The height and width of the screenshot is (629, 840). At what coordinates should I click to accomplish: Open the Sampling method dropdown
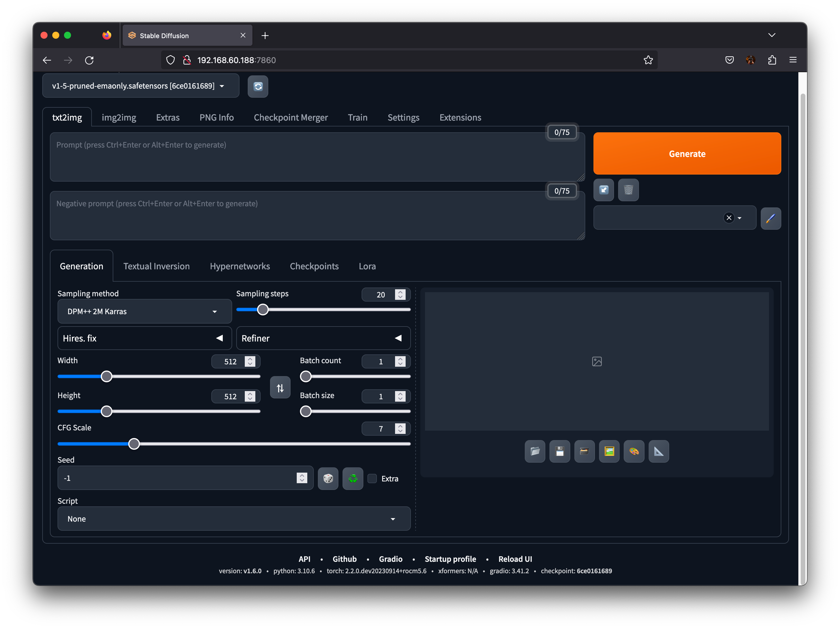point(144,311)
